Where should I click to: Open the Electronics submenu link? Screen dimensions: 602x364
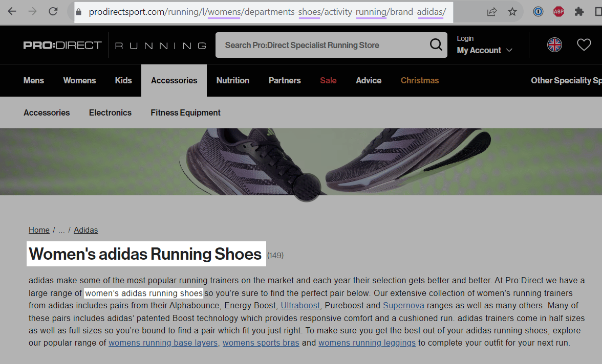tap(110, 113)
